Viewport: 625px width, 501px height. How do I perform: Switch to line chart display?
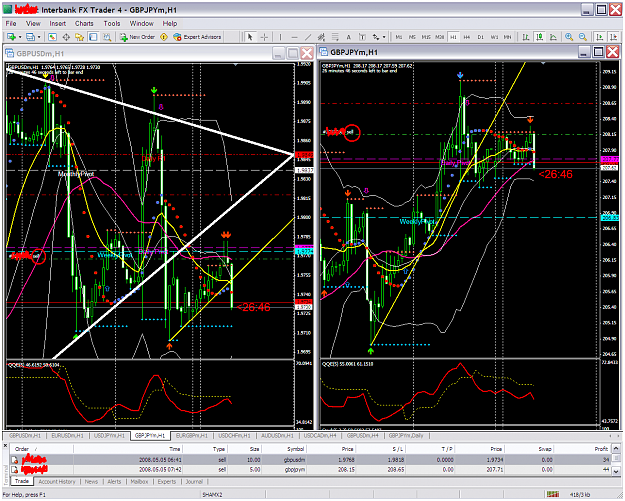click(553, 37)
